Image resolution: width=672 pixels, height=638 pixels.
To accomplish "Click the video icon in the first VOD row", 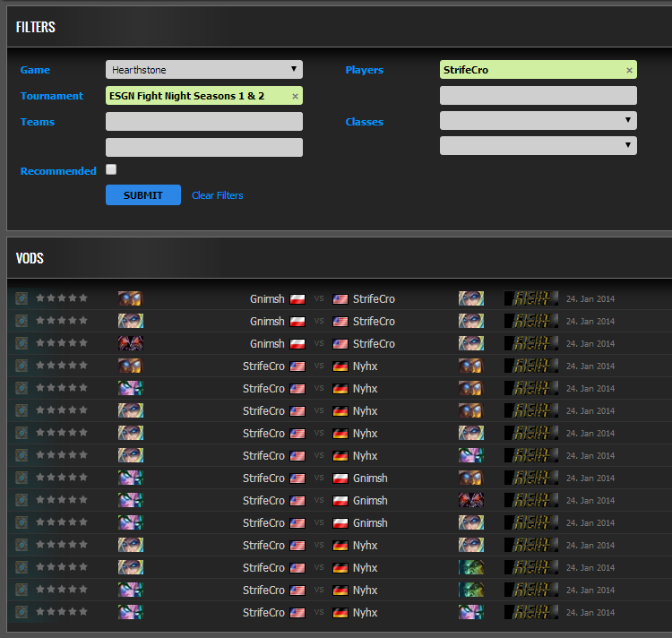I will click(x=22, y=298).
